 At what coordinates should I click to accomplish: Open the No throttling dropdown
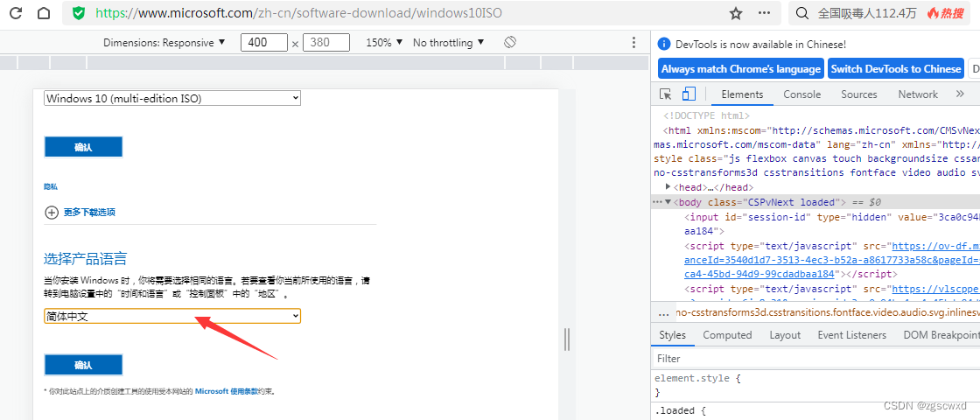click(448, 43)
